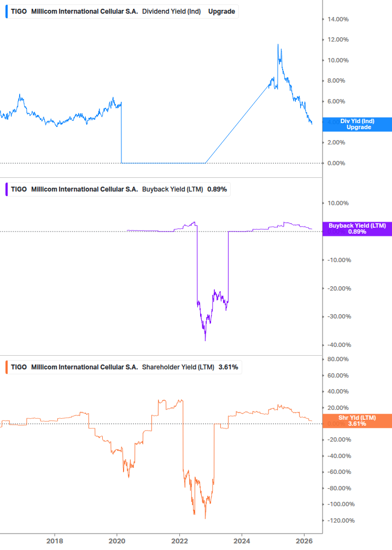
Task: Click the 0.89% value in Buyback legend
Action: [x=217, y=189]
